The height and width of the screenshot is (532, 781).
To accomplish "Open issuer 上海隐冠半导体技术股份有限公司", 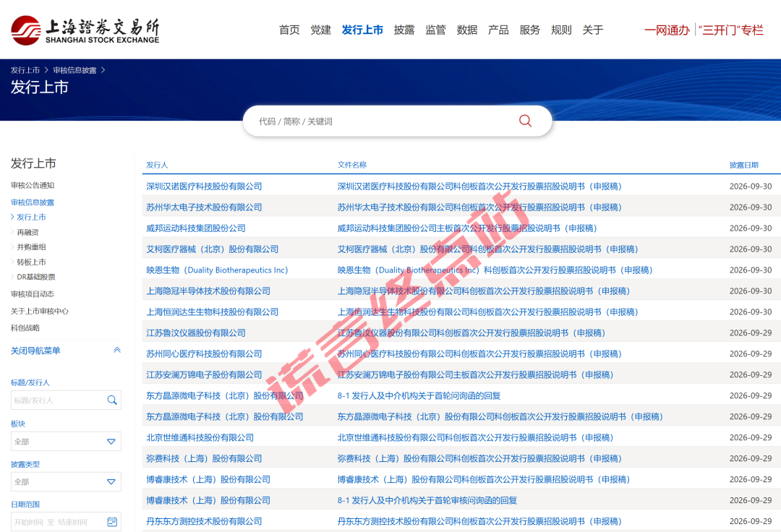I will (208, 291).
